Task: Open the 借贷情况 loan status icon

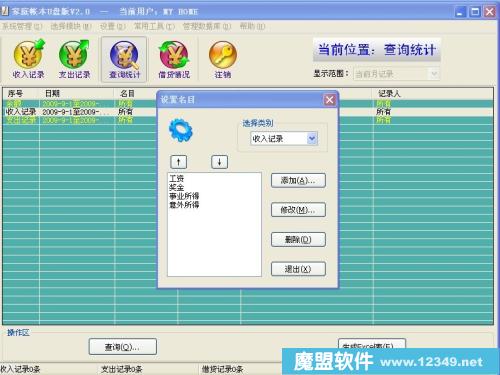Action: pyautogui.click(x=174, y=59)
